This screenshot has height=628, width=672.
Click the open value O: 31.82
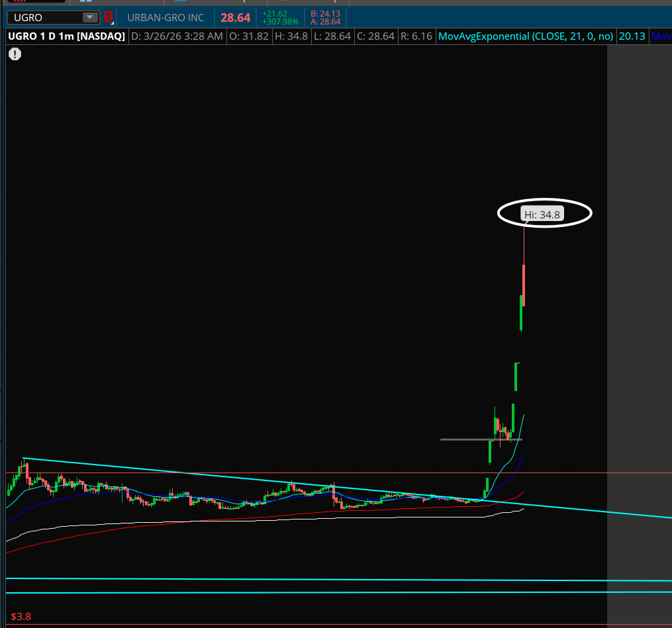coord(249,36)
